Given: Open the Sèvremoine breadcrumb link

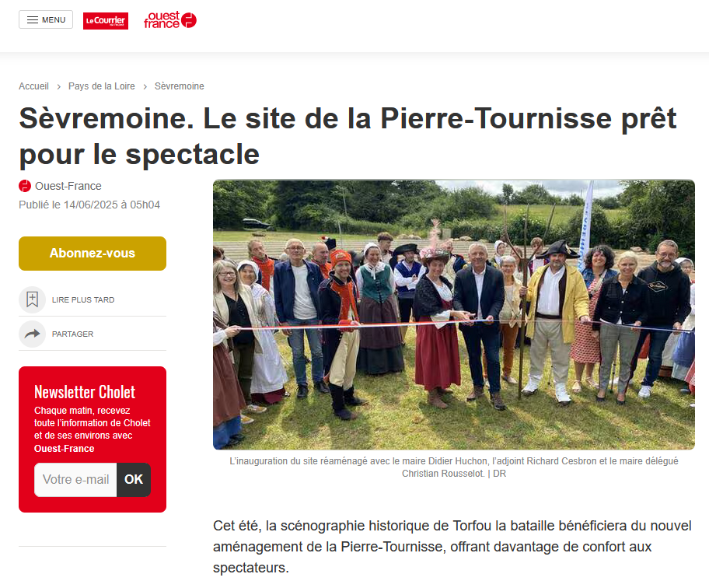Looking at the screenshot, I should (x=179, y=86).
